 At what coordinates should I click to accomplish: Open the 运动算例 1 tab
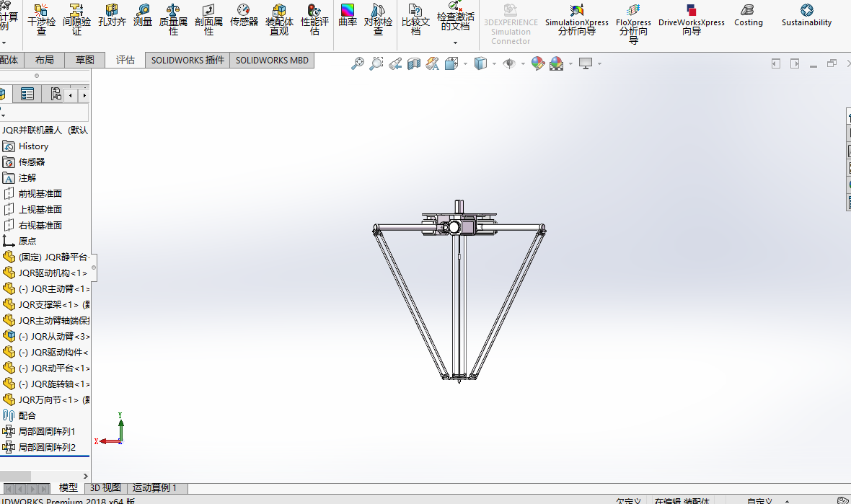154,487
